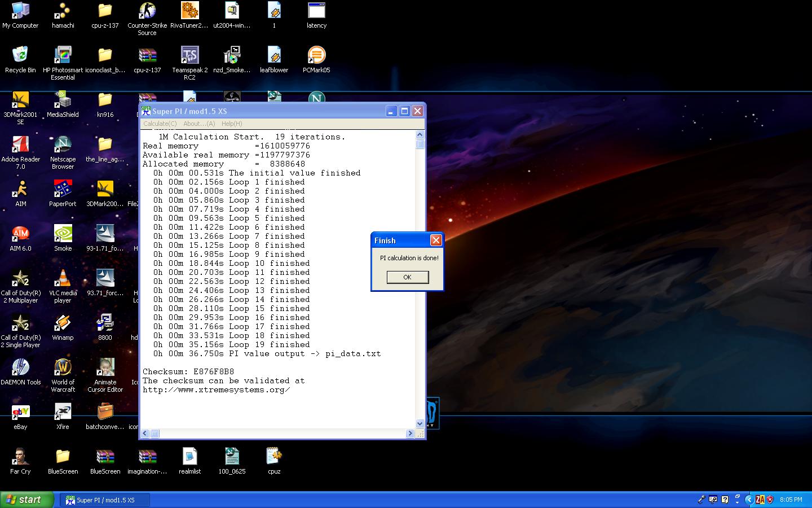Click the language bar help question-mark icon
The image size is (812, 508).
(725, 500)
